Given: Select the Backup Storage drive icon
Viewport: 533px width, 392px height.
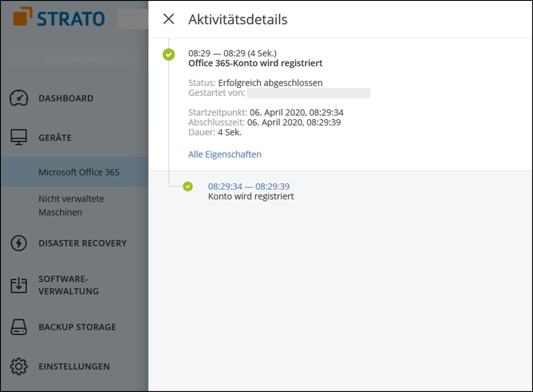Looking at the screenshot, I should pos(18,326).
